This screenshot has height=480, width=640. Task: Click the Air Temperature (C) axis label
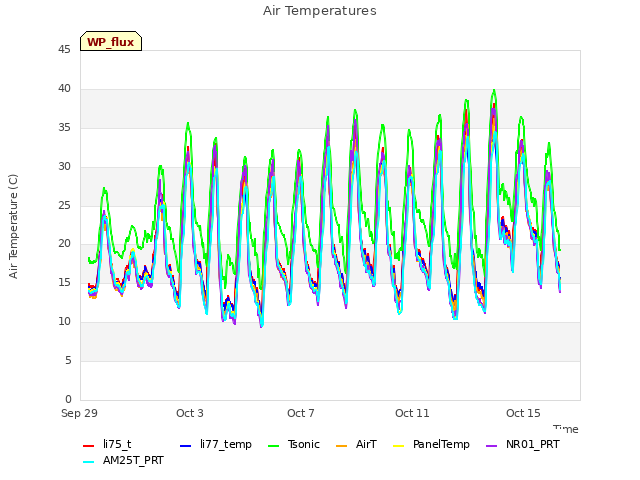[13, 227]
